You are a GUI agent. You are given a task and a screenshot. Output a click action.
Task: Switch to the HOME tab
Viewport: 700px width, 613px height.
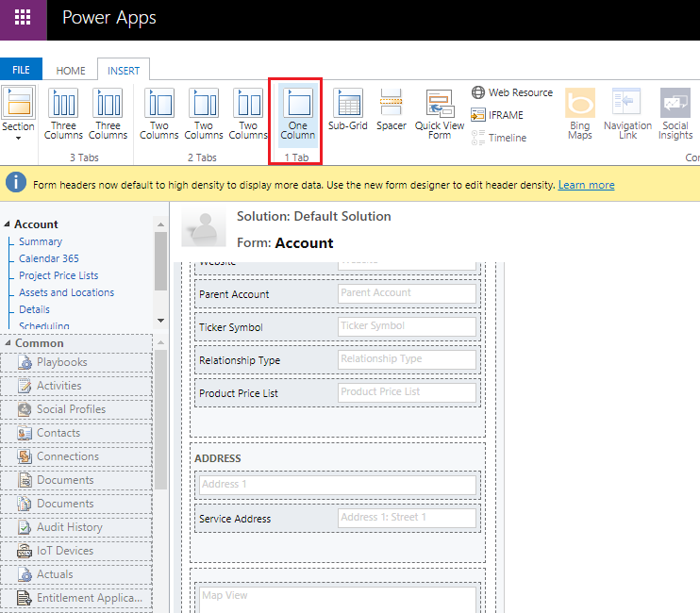tap(71, 71)
